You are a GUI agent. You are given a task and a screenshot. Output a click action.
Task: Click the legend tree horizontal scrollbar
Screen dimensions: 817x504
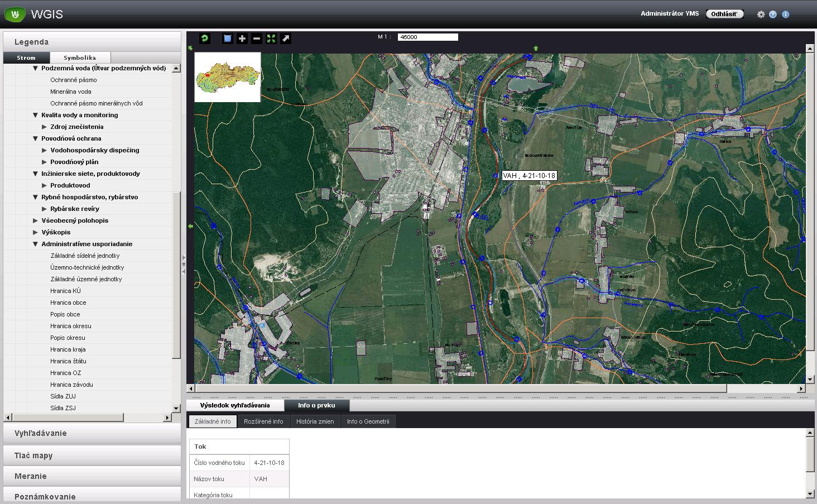coord(68,417)
